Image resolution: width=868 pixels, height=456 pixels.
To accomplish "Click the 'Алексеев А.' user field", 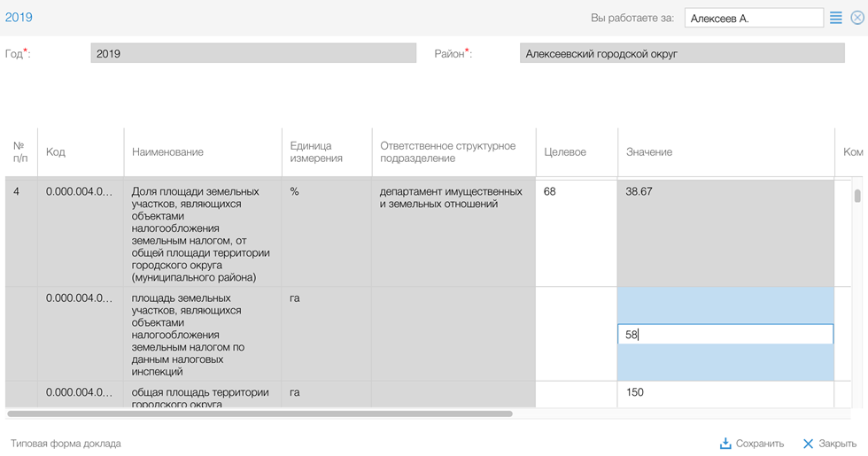I will coord(754,18).
